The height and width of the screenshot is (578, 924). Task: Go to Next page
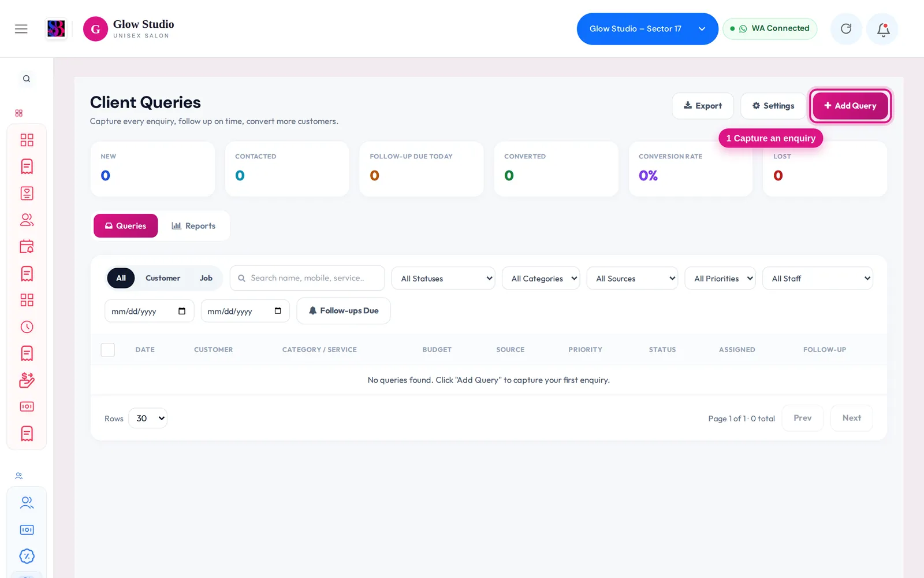point(851,418)
